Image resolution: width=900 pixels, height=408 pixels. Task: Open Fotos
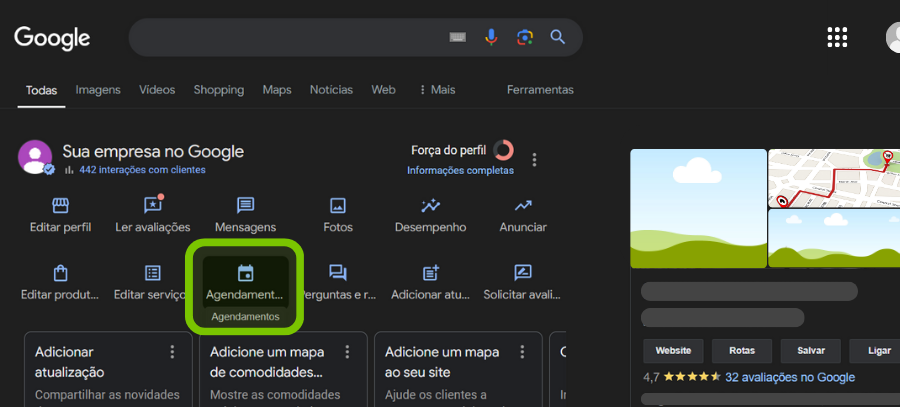(x=338, y=216)
